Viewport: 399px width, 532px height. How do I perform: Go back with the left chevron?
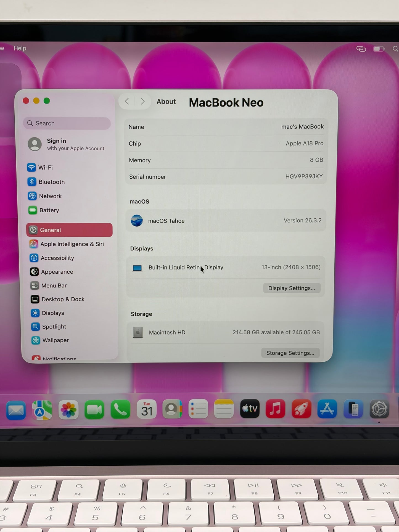point(127,101)
